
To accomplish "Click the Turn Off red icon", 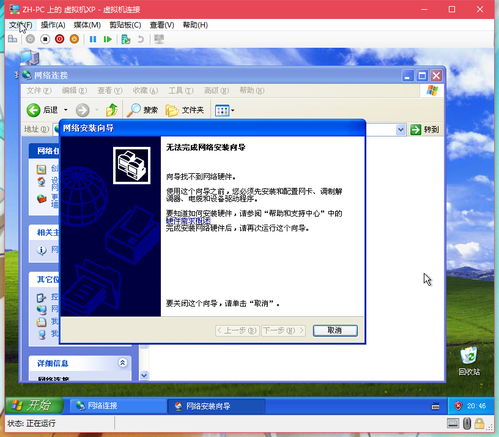I will point(60,39).
